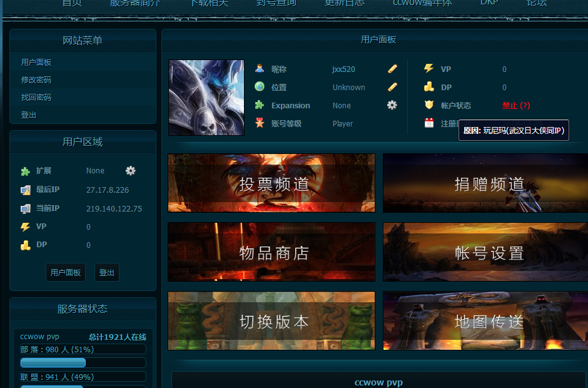The height and width of the screenshot is (388, 588).
Task: Click the 部落 population progress bar
Action: (83, 363)
